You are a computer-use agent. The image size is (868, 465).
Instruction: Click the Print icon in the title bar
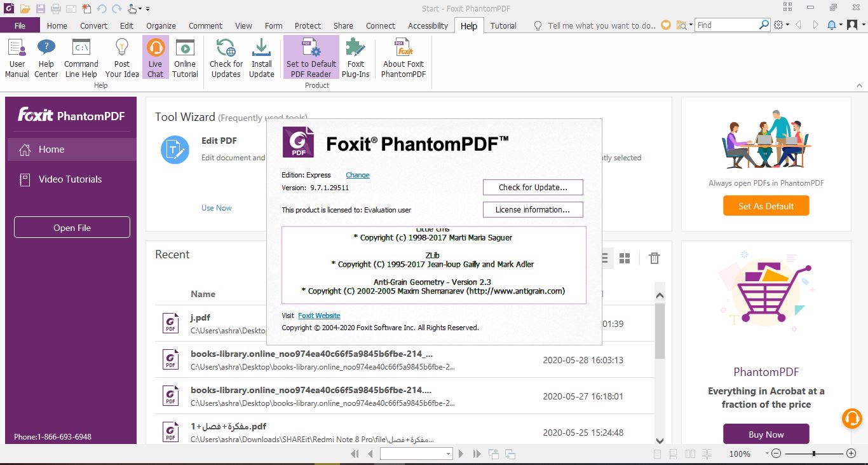55,8
